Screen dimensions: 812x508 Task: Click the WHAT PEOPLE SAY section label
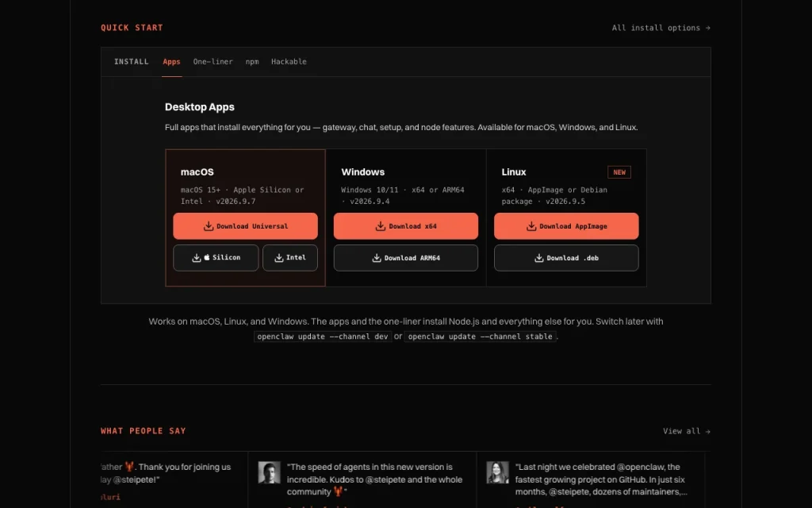pos(144,431)
